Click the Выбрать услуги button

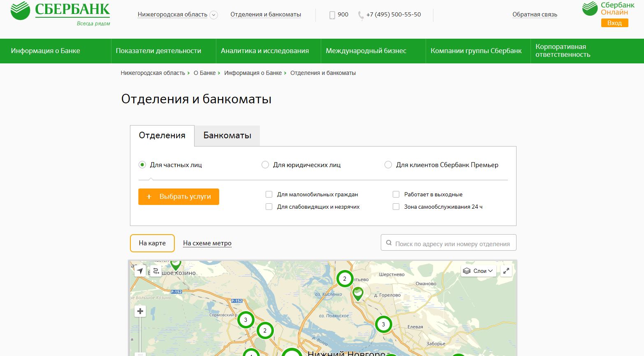coord(178,197)
